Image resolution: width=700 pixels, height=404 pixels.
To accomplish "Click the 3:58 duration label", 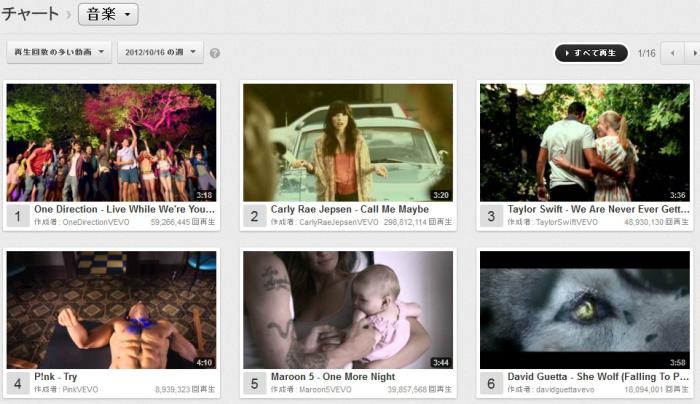I will coord(677,362).
